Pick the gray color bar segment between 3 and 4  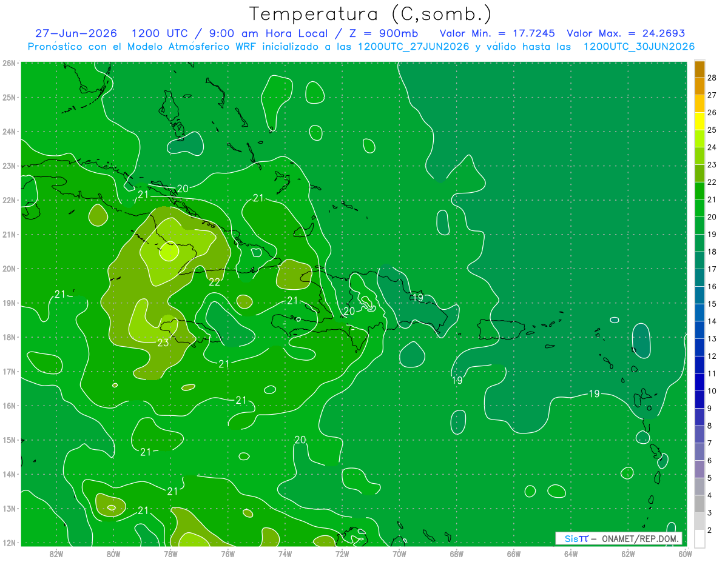(x=699, y=504)
